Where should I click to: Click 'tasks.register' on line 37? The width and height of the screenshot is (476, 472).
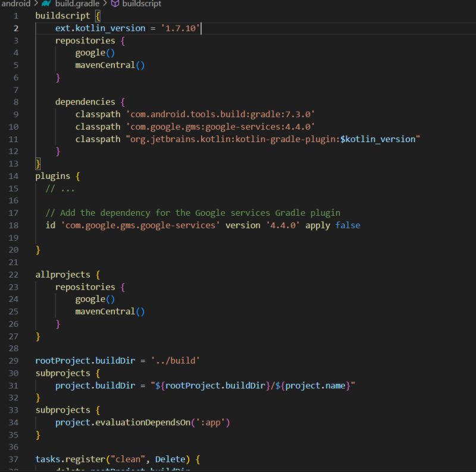point(70,460)
